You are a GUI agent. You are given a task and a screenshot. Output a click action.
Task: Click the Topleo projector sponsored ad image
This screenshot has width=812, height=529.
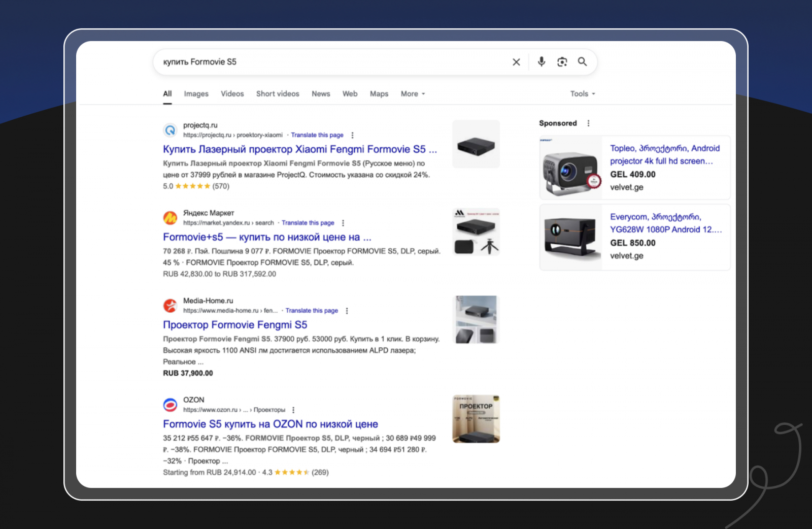tap(571, 168)
